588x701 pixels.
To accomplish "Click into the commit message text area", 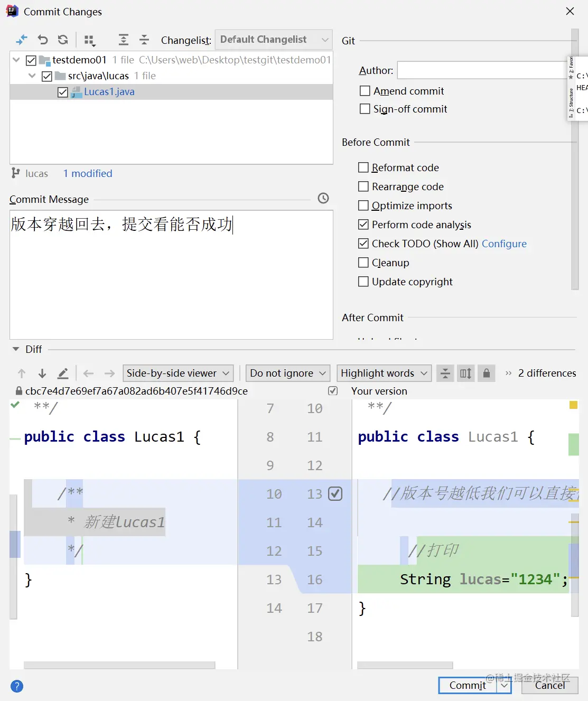I will coord(171,275).
